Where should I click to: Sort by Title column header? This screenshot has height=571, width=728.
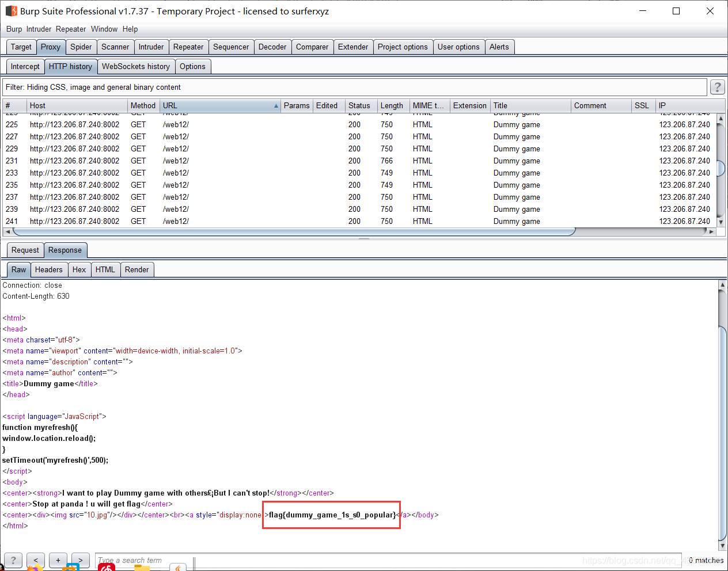[x=530, y=106]
